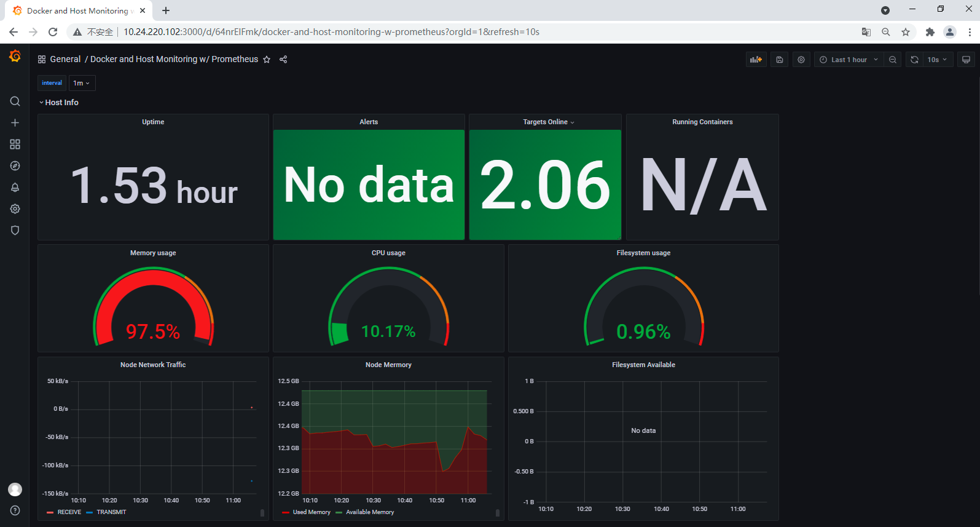The height and width of the screenshot is (527, 980).
Task: Click the browser address bar URL
Action: coord(332,32)
